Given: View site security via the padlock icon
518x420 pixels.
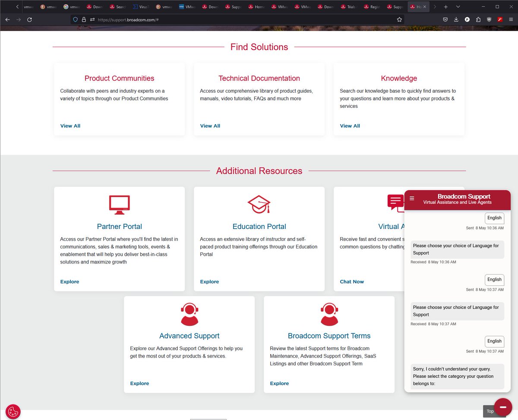Looking at the screenshot, I should (84, 19).
